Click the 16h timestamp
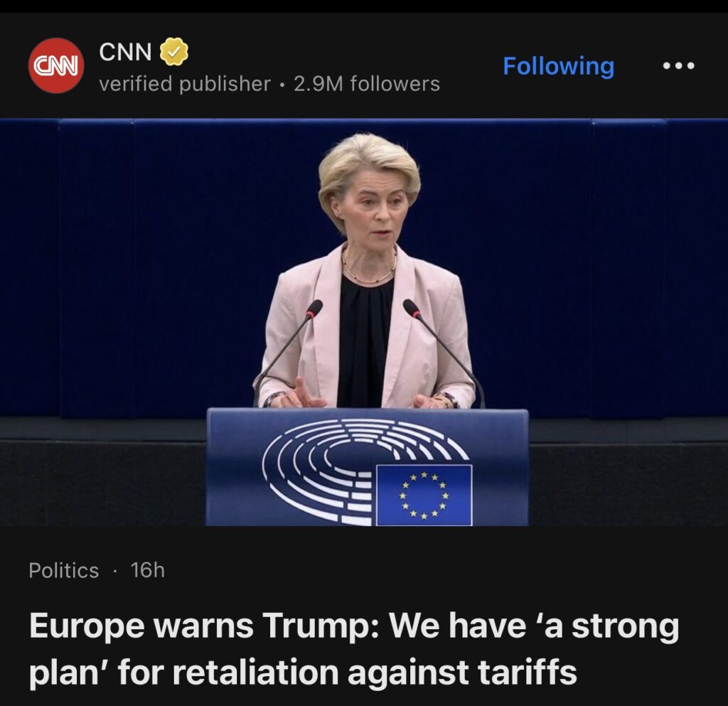 tap(148, 570)
